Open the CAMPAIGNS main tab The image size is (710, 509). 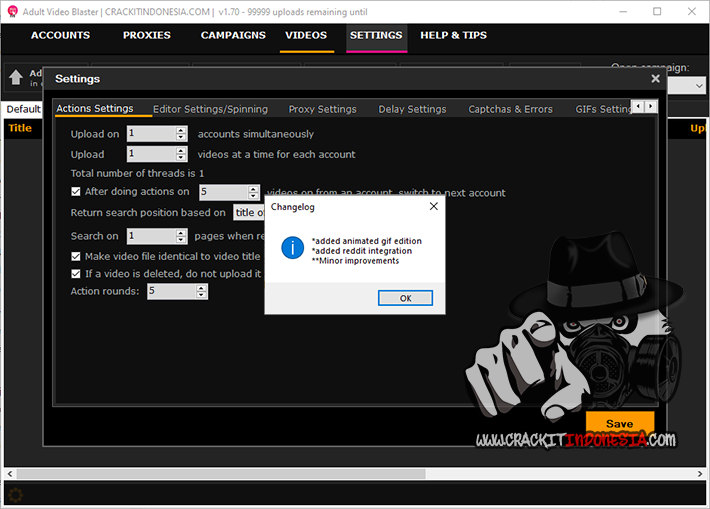tap(233, 35)
